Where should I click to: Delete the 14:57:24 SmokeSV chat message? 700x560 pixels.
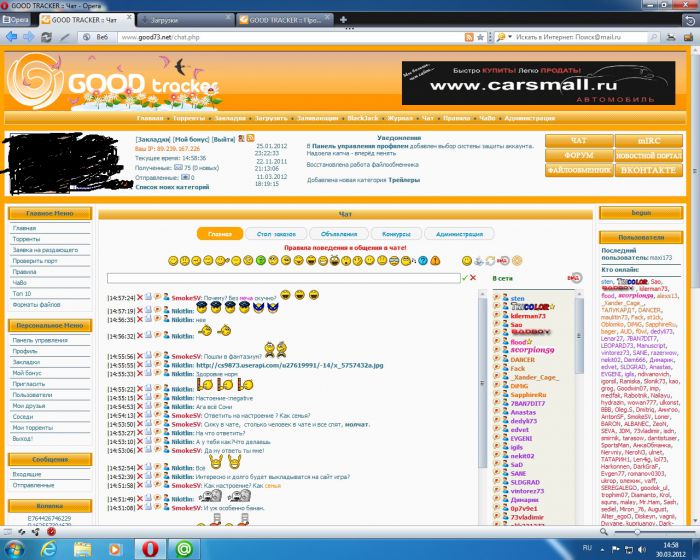140,298
